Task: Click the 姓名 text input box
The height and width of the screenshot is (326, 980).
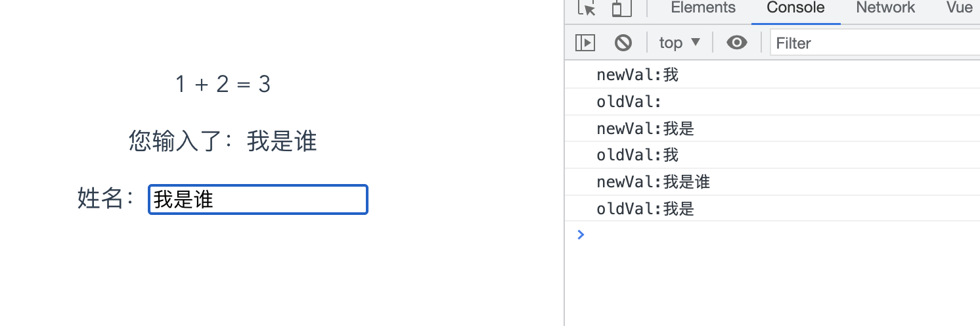Action: 258,199
